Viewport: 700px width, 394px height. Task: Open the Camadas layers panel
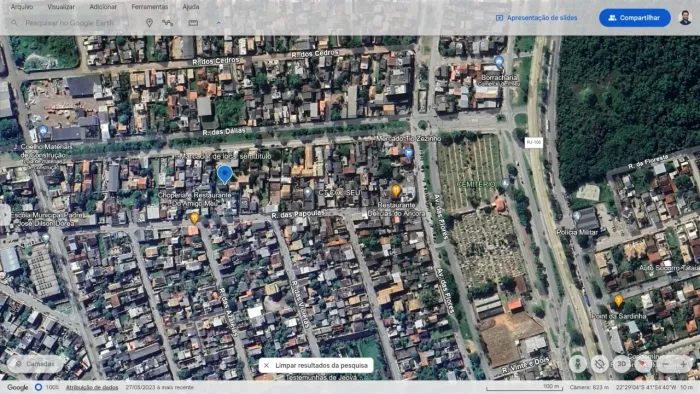click(36, 364)
